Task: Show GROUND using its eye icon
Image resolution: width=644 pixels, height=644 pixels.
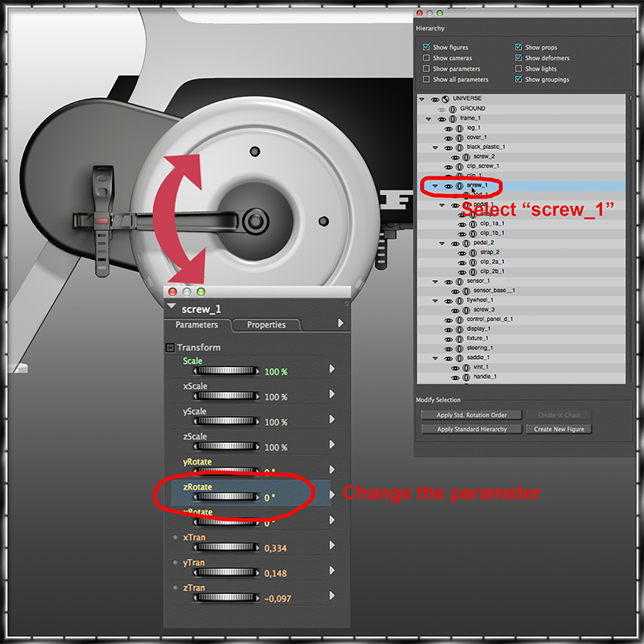Action: pyautogui.click(x=441, y=109)
